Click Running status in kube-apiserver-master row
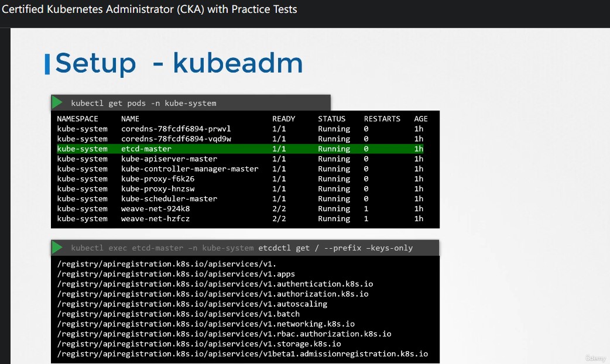This screenshot has height=364, width=610. [x=334, y=159]
